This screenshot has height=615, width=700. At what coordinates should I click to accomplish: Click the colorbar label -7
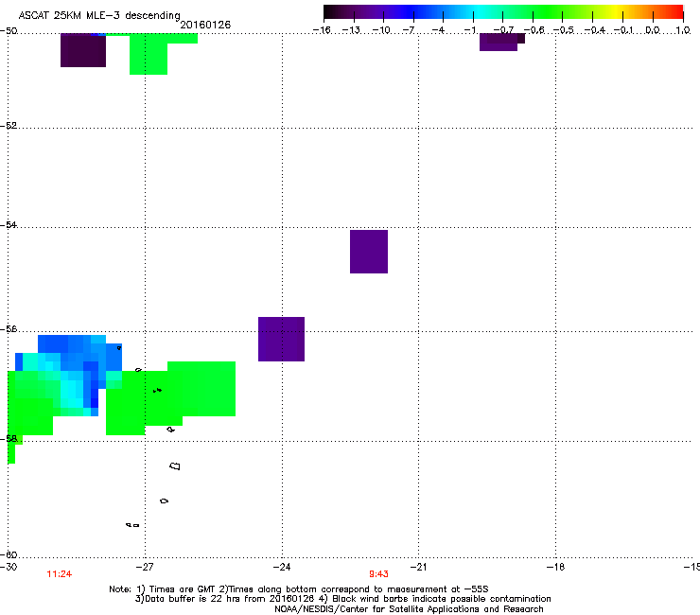409,30
